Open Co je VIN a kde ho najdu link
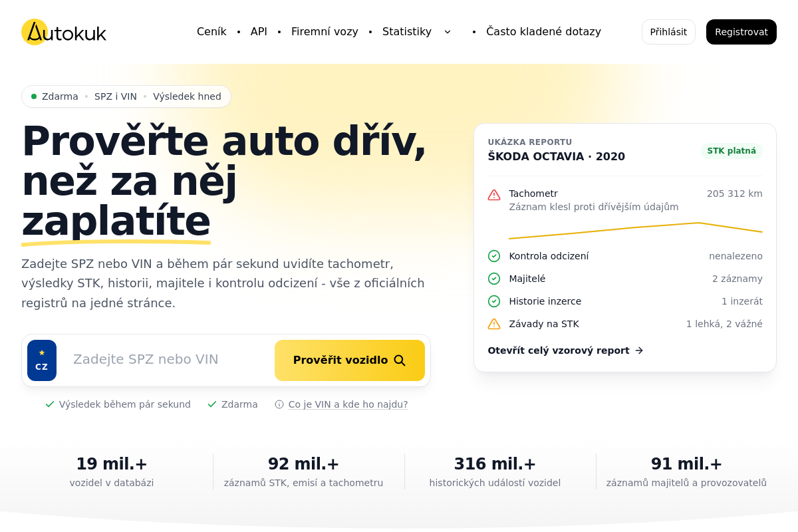798x532 pixels. click(348, 404)
